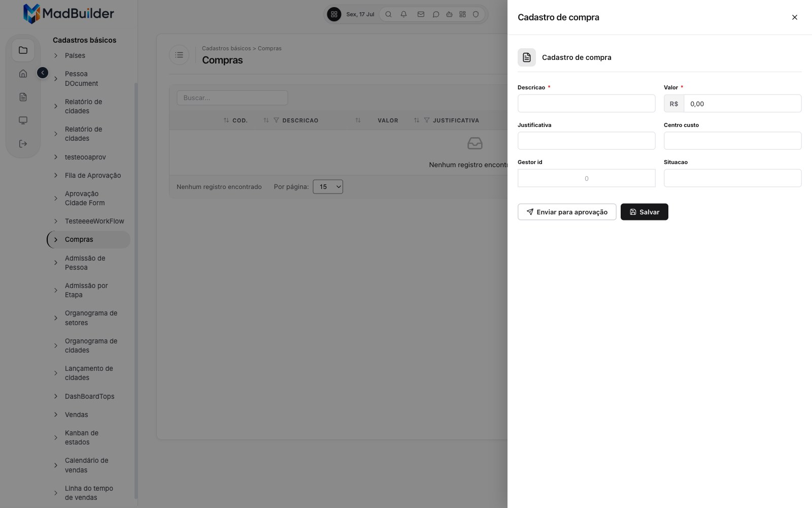Image resolution: width=812 pixels, height=508 pixels.
Task: Click the Salvar button
Action: point(644,212)
